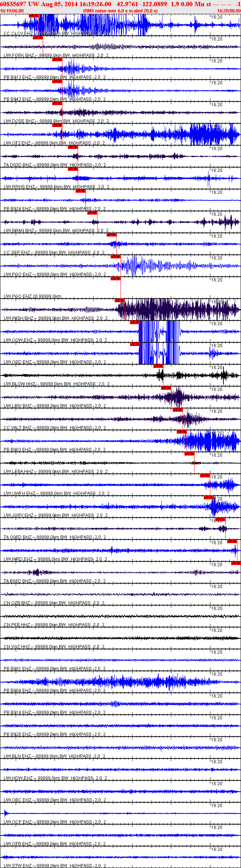Click the UW PGO EHZ 20 unfiltered label
241x868 pixels.
pos(32,296)
